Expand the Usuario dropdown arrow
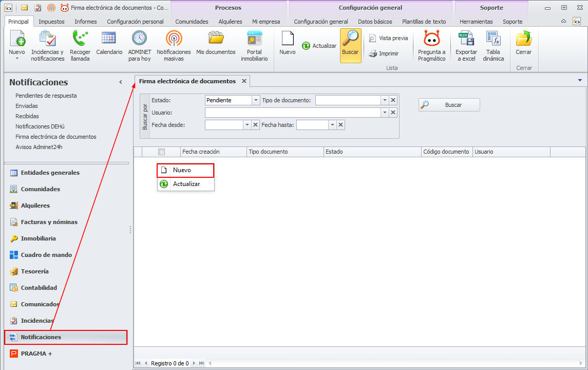This screenshot has height=370, width=588. (385, 113)
